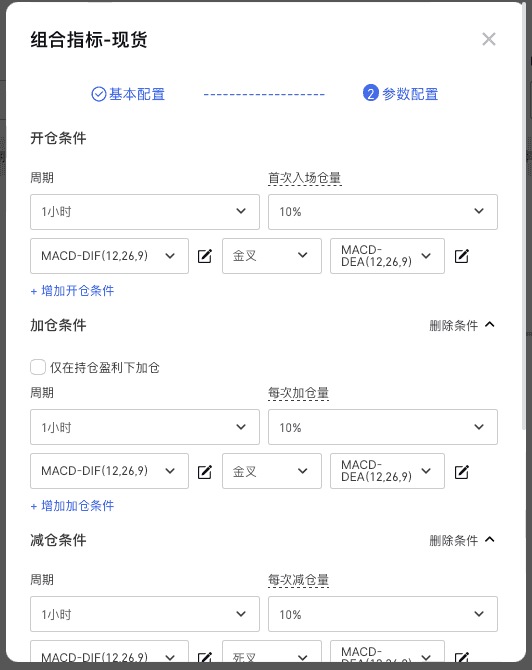The image size is (532, 670).
Task: Enable 仅在持仓盈利下加仓 checkbox
Action: point(38,367)
